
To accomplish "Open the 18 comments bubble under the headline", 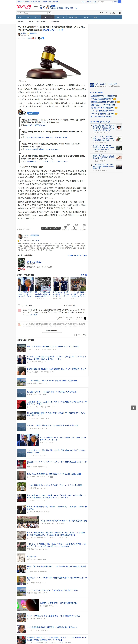I will [x=29, y=38].
